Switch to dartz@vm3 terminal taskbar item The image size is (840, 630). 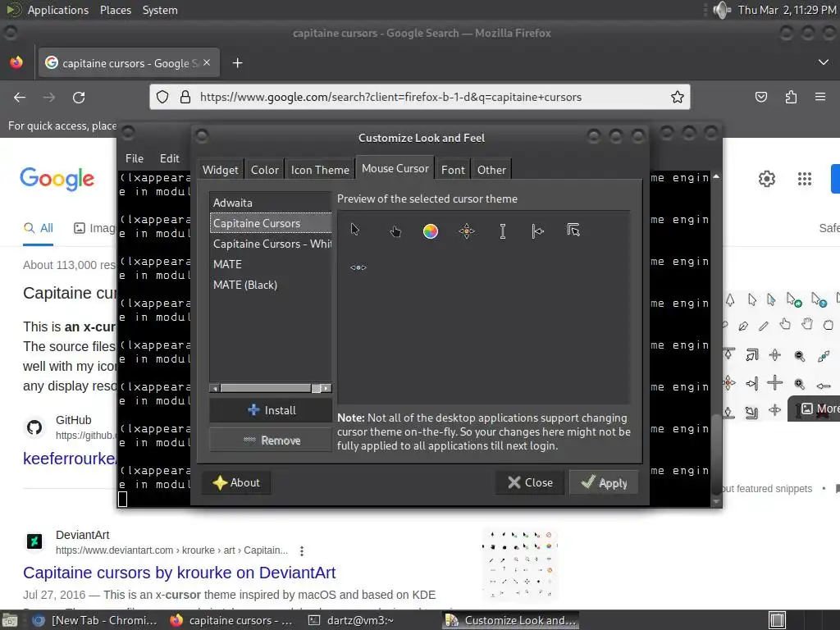351,620
